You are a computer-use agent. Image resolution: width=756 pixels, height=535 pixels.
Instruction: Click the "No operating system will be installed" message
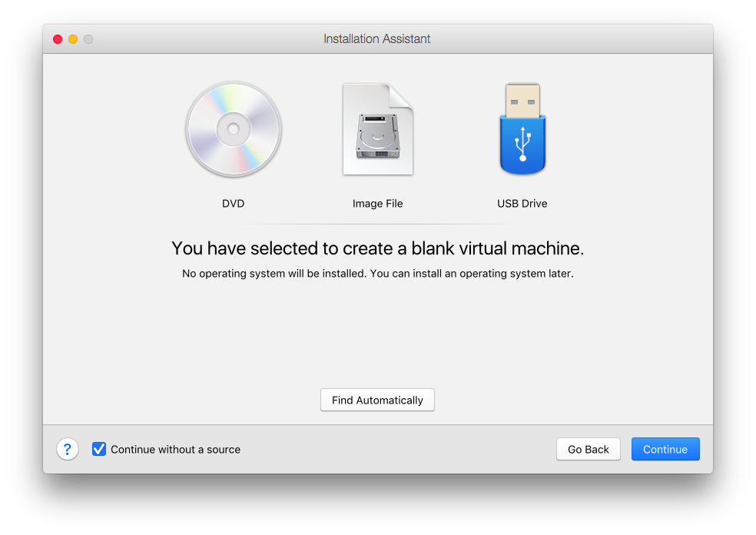coord(377,273)
